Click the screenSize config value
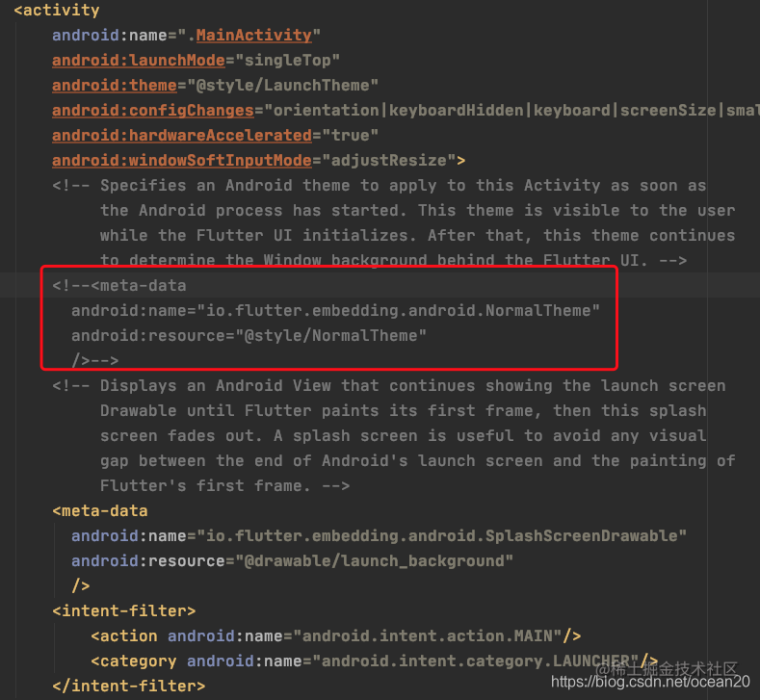The height and width of the screenshot is (700, 760). (668, 111)
